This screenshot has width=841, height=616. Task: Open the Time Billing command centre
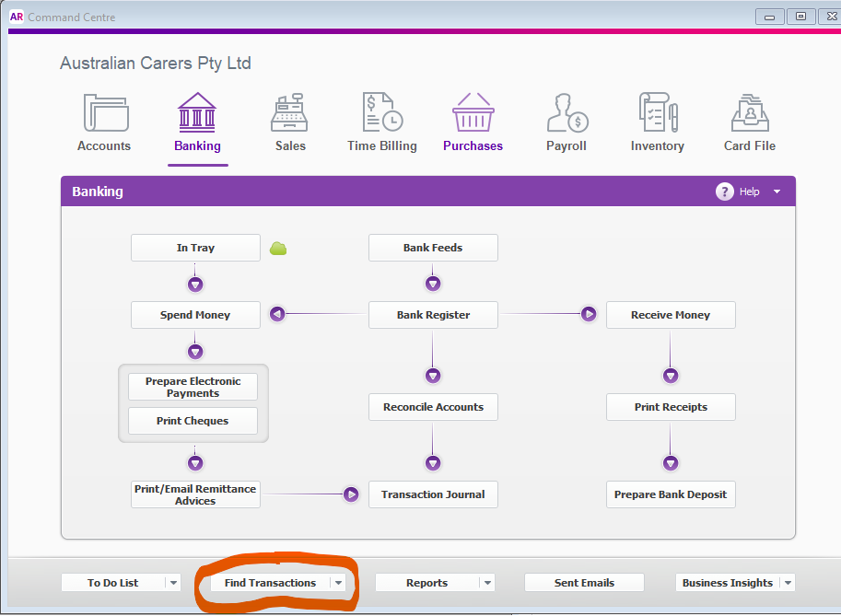coord(381,121)
